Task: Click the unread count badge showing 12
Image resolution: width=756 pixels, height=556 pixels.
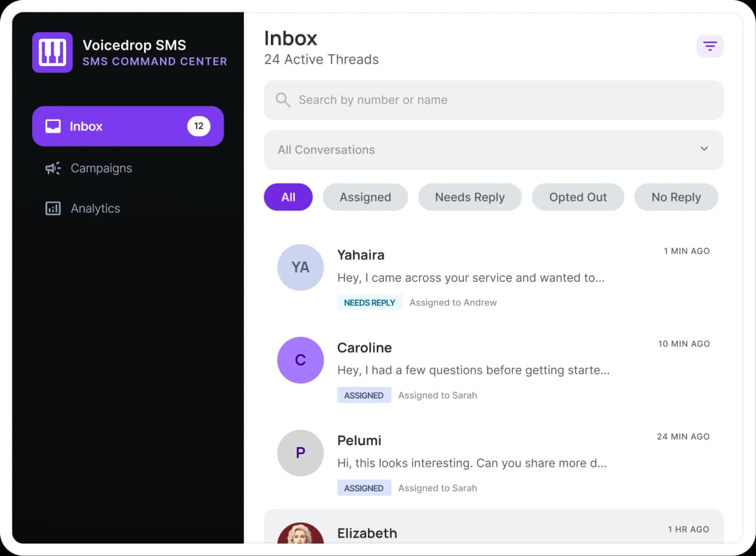Action: [198, 126]
